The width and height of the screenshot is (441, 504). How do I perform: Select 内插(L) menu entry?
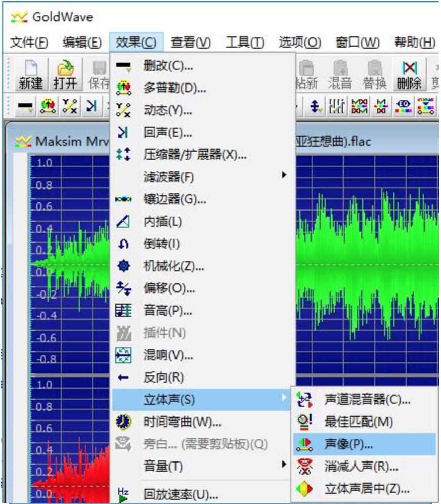click(202, 222)
